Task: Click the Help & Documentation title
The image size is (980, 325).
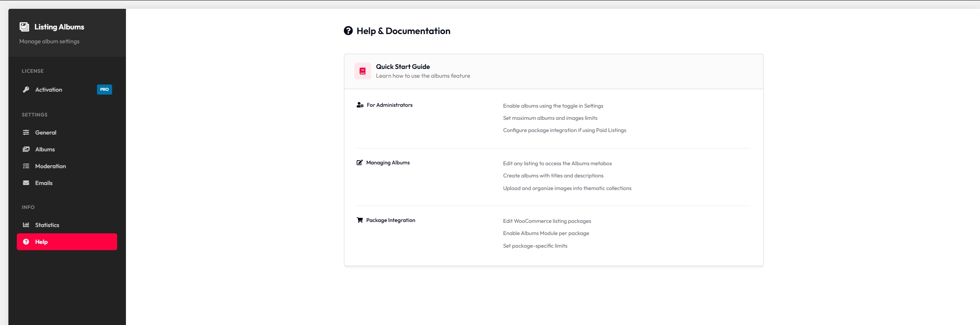Action: coord(403,31)
